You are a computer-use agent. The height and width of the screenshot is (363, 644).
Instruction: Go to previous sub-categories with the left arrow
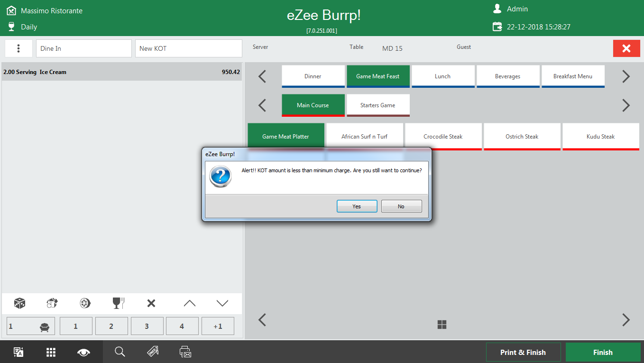pyautogui.click(x=262, y=105)
